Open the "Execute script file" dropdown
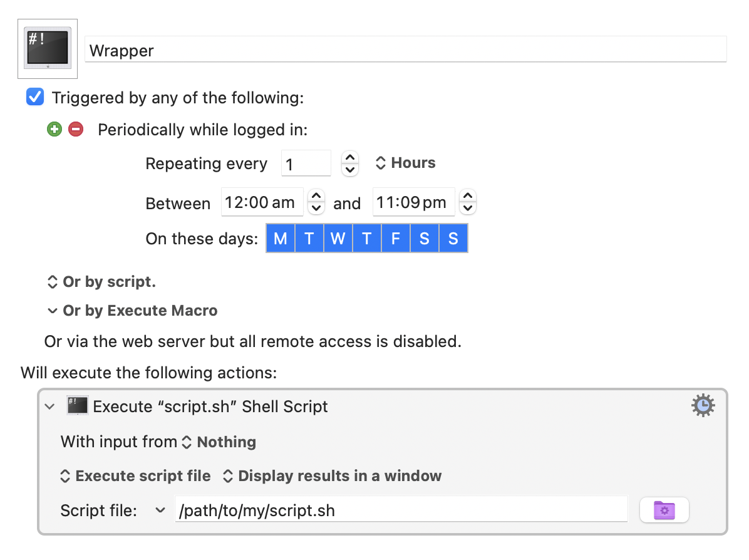 click(x=135, y=475)
